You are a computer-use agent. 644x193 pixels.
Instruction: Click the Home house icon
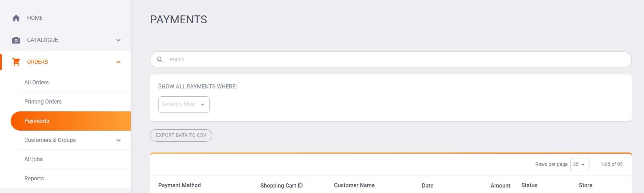pos(16,18)
